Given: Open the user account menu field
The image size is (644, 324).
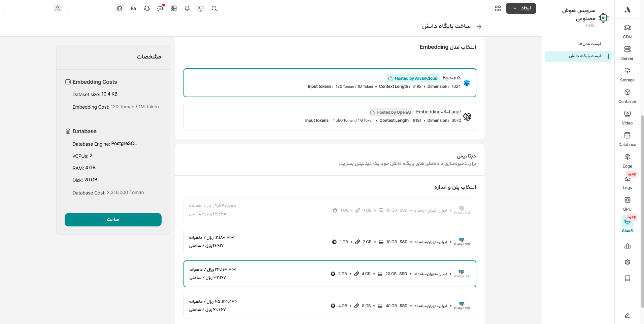Looking at the screenshot, I should [34, 8].
